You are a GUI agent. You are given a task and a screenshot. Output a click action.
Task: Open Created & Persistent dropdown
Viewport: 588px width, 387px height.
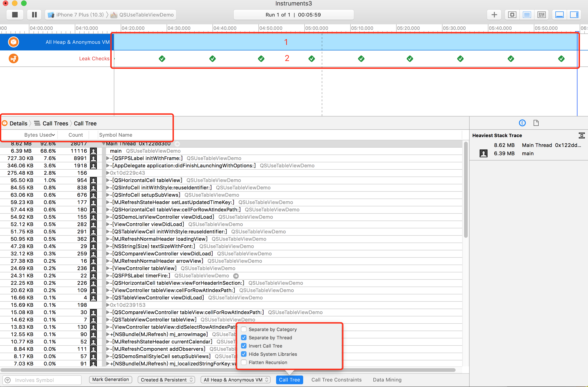pyautogui.click(x=166, y=380)
